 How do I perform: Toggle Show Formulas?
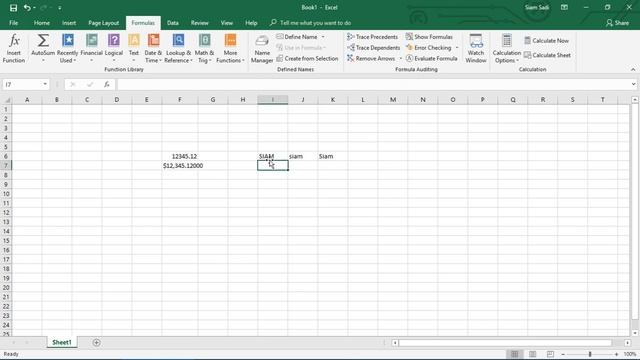429,37
